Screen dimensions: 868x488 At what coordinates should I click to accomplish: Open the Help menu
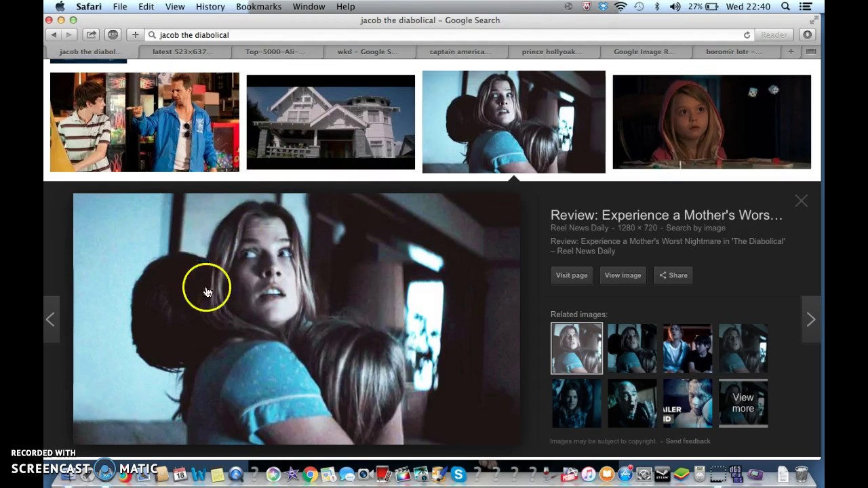click(x=345, y=7)
